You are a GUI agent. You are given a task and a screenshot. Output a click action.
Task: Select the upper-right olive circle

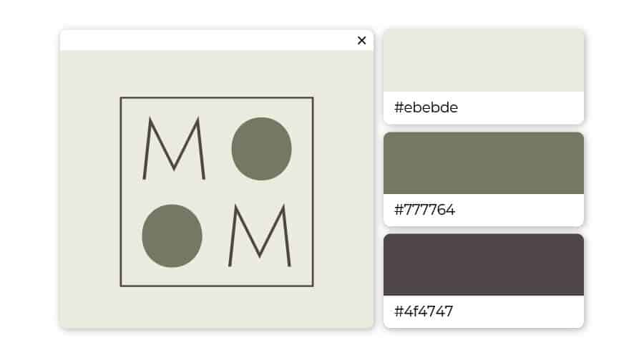point(261,148)
